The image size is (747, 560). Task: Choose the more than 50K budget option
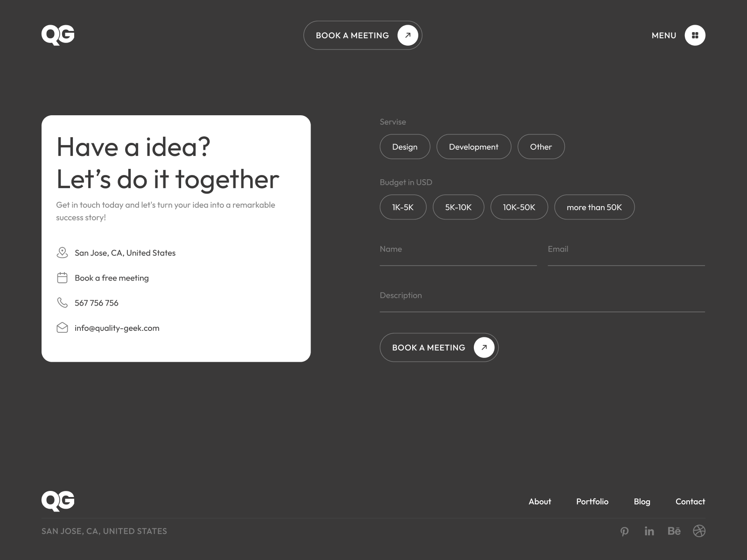[594, 207]
